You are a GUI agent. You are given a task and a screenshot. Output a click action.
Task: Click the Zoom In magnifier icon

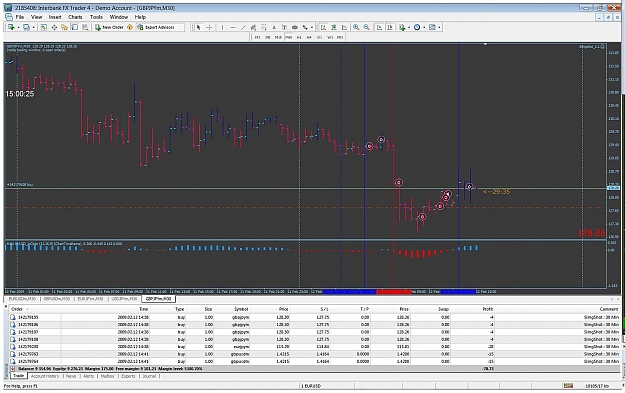pos(356,27)
